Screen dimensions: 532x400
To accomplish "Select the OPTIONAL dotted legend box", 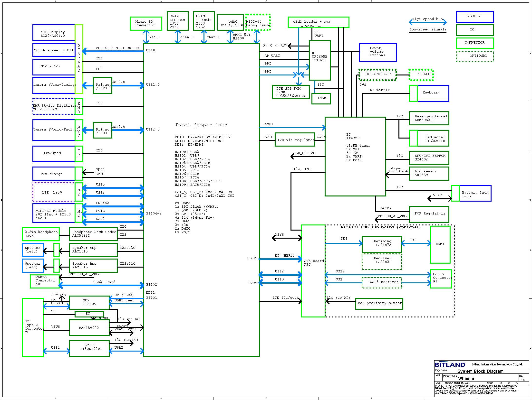I will pyautogui.click(x=475, y=56).
